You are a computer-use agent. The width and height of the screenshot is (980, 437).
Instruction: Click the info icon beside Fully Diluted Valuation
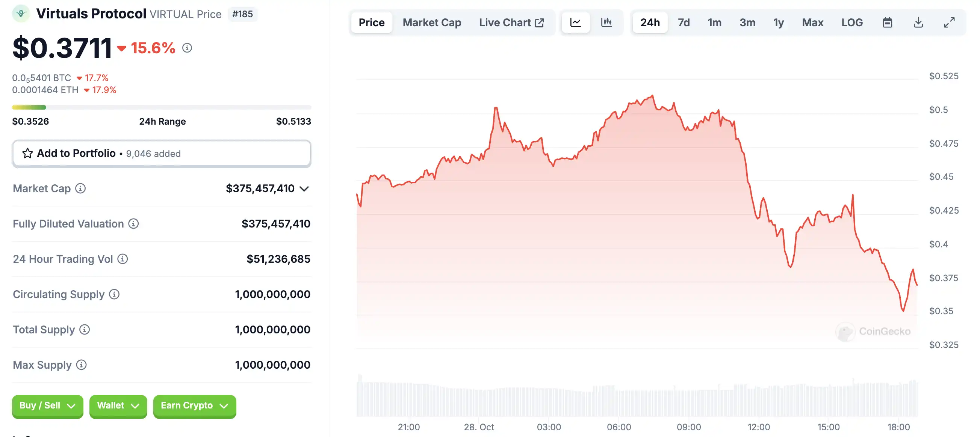click(133, 224)
